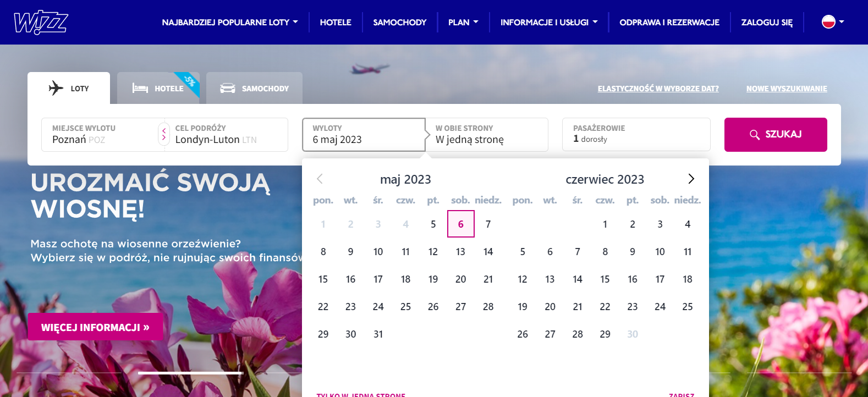Expand Najbardziej popularne loty menu
This screenshot has height=397, width=868.
coord(230,23)
